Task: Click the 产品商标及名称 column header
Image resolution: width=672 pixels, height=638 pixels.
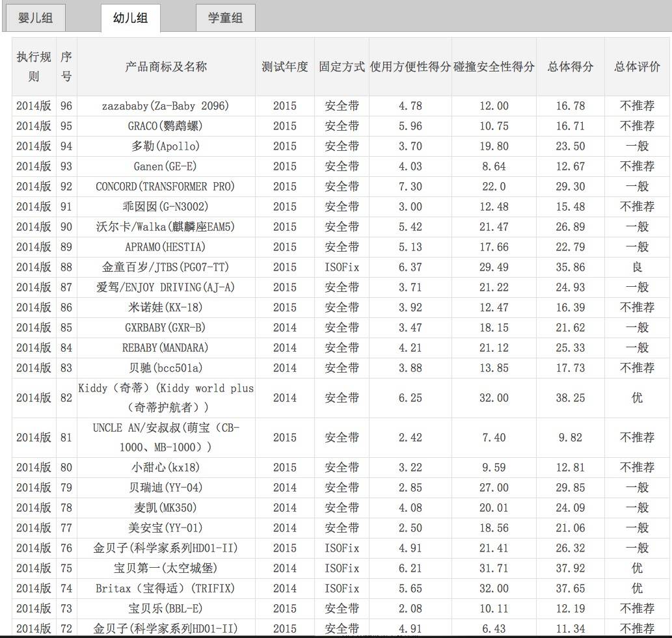Action: tap(166, 67)
